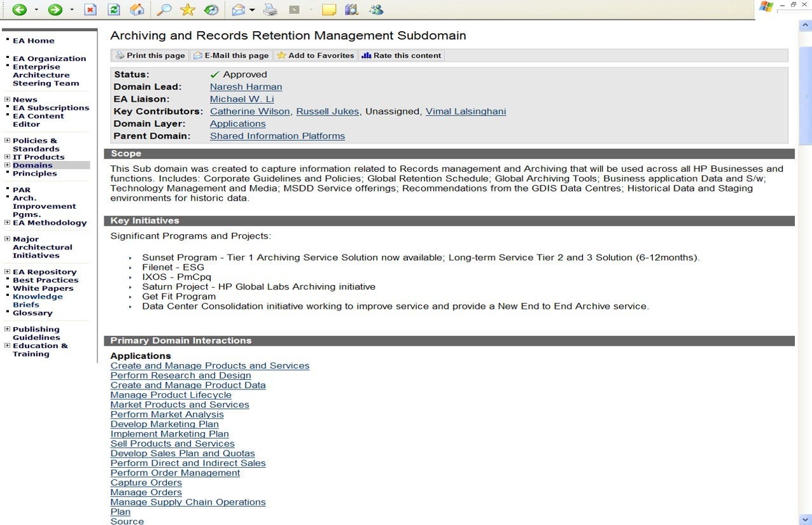Launch the Messenger people icon
The height and width of the screenshot is (525, 812).
[x=376, y=10]
